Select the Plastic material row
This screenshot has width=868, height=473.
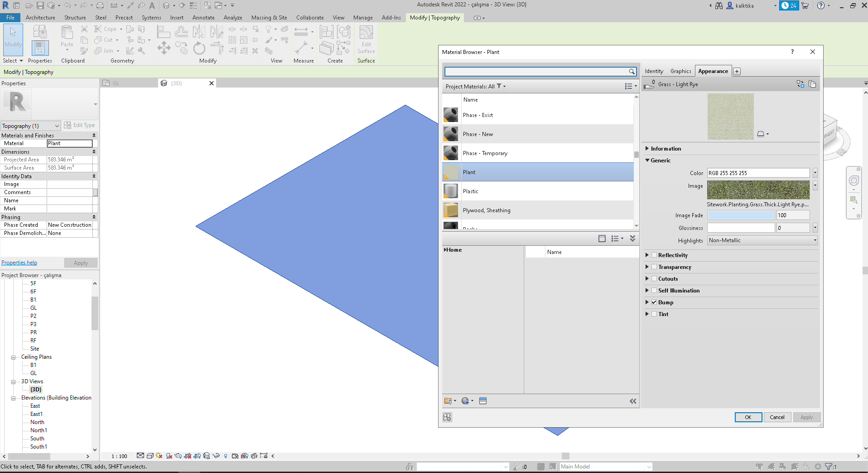click(x=538, y=191)
